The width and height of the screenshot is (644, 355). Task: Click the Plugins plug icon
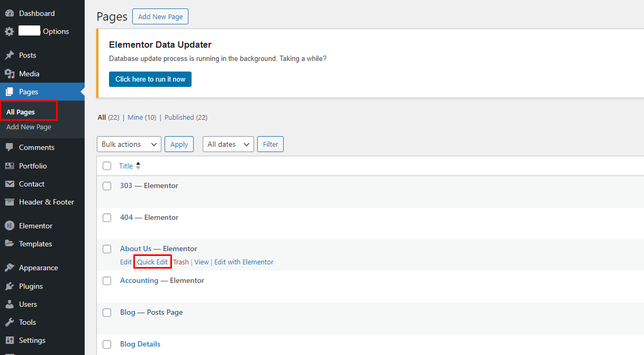(x=10, y=286)
